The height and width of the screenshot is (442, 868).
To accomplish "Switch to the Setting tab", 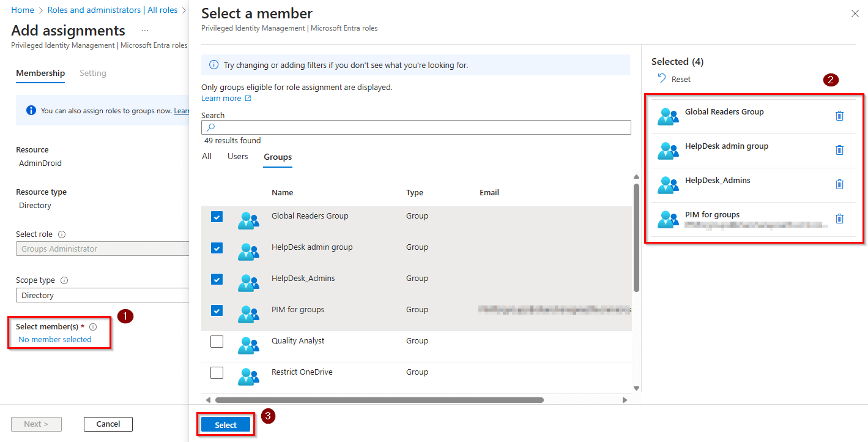I will pos(93,73).
